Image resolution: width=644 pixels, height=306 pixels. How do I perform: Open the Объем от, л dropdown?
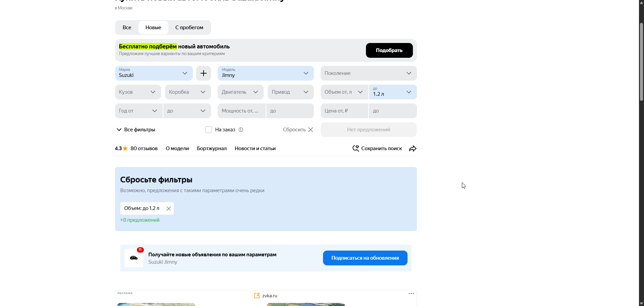[x=344, y=92]
